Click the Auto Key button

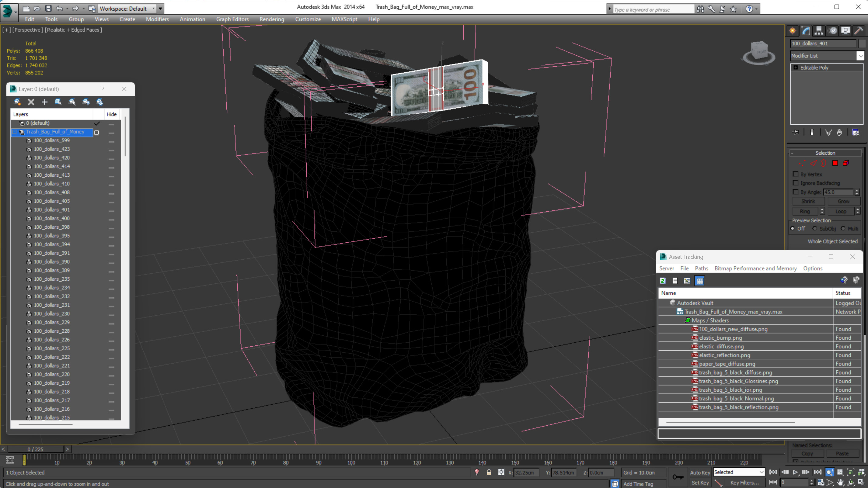tap(700, 472)
